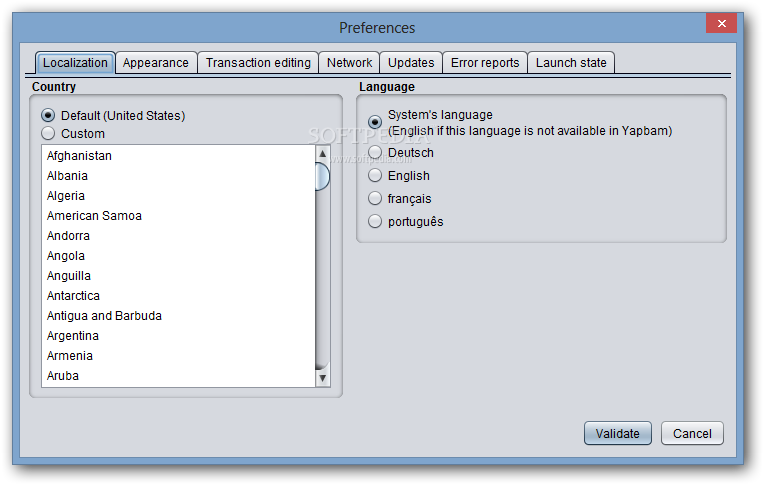Go to the Network tab
764x485 pixels.
[x=349, y=63]
